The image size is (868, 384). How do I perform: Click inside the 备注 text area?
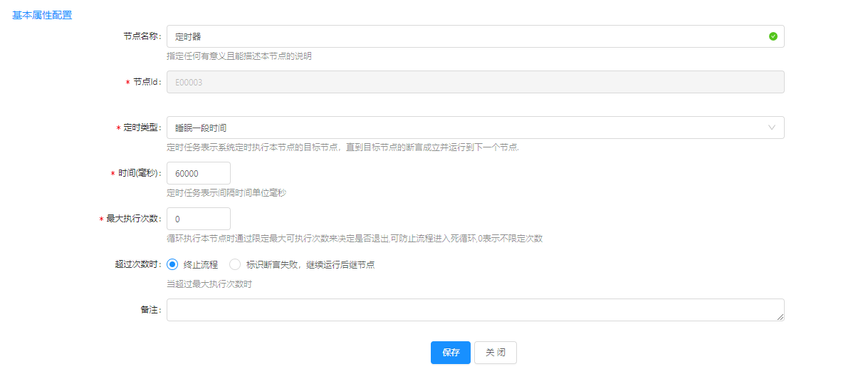[x=470, y=310]
